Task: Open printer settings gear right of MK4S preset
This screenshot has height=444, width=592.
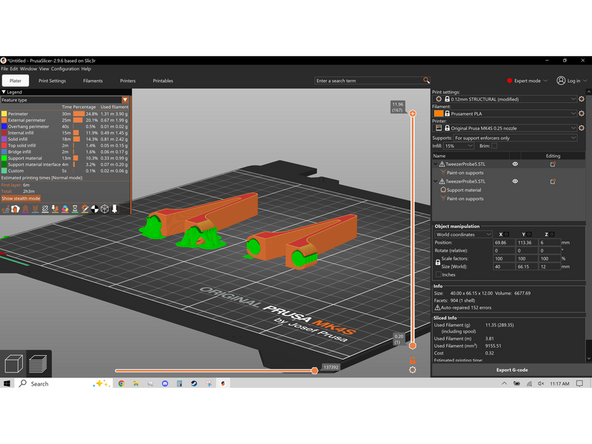Action: click(x=581, y=128)
